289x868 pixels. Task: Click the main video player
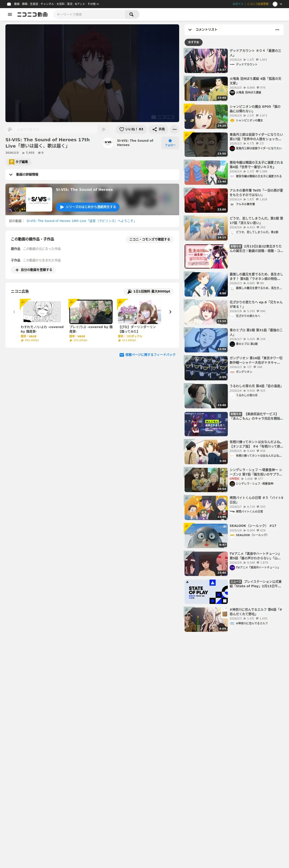click(x=92, y=73)
